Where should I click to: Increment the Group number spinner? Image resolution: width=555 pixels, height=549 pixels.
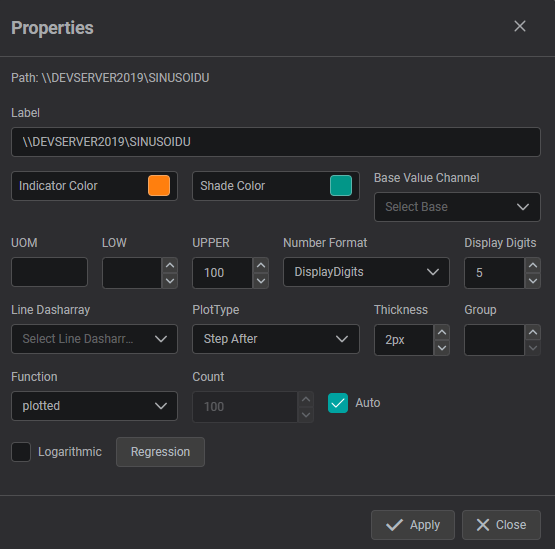pyautogui.click(x=533, y=332)
